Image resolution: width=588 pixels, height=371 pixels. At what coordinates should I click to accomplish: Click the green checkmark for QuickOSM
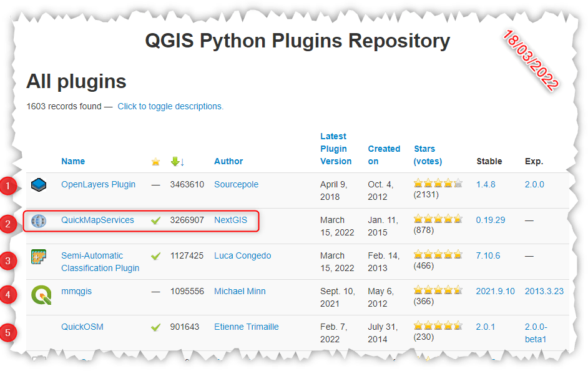click(x=156, y=327)
